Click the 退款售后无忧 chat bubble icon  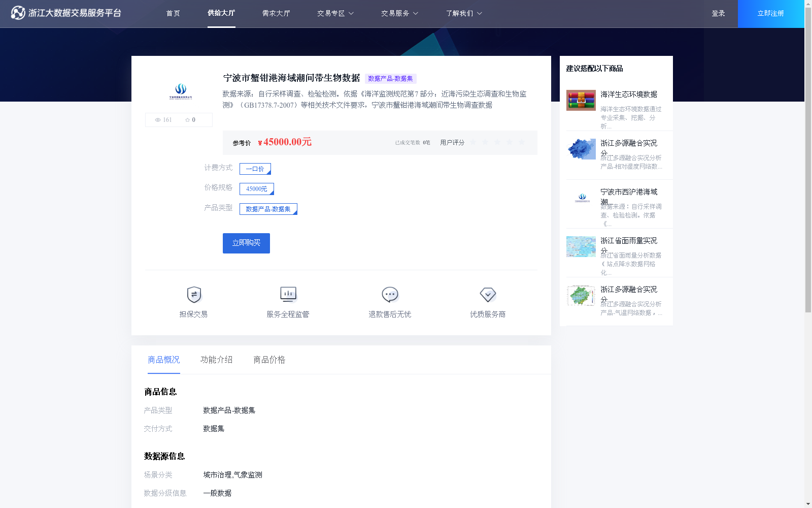(390, 295)
